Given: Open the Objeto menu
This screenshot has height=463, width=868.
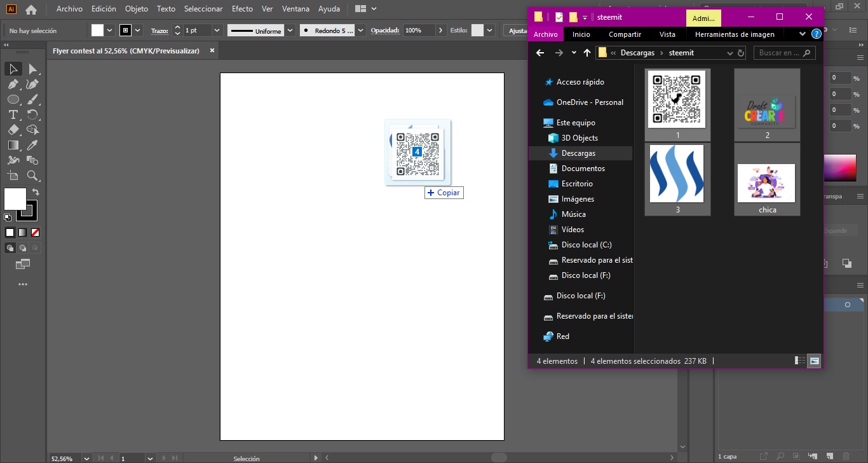Looking at the screenshot, I should [137, 9].
